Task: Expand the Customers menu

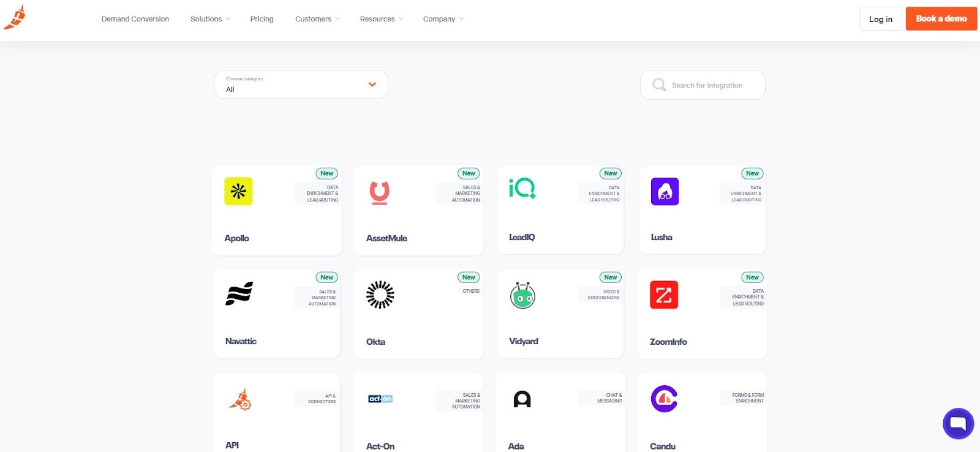Action: point(317,19)
